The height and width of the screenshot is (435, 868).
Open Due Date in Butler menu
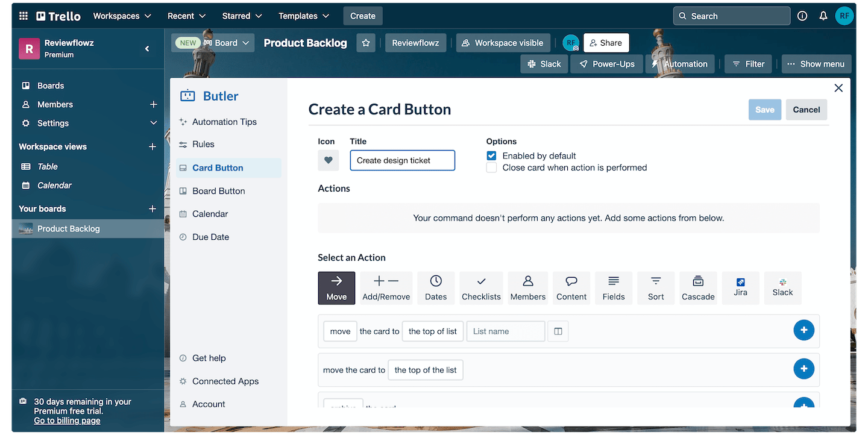tap(210, 237)
